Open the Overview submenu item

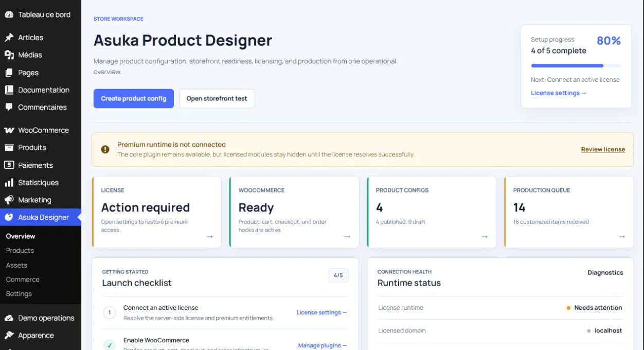click(21, 236)
